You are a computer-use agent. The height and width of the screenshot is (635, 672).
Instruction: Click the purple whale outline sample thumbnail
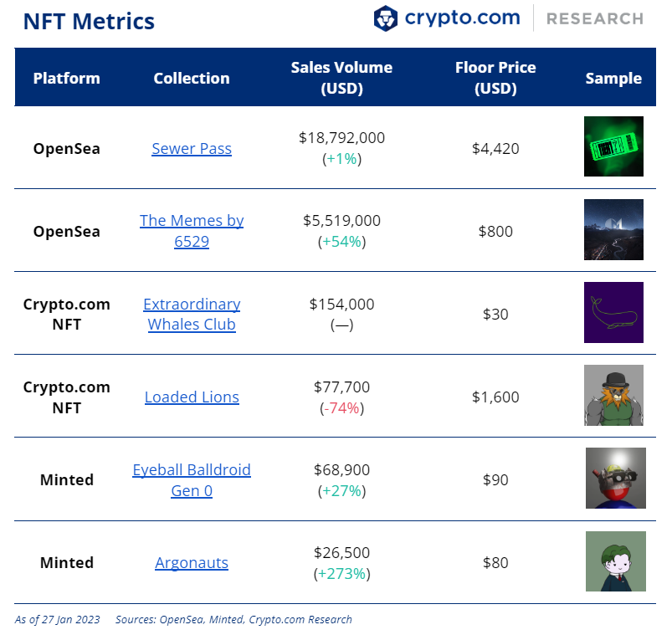click(x=613, y=312)
